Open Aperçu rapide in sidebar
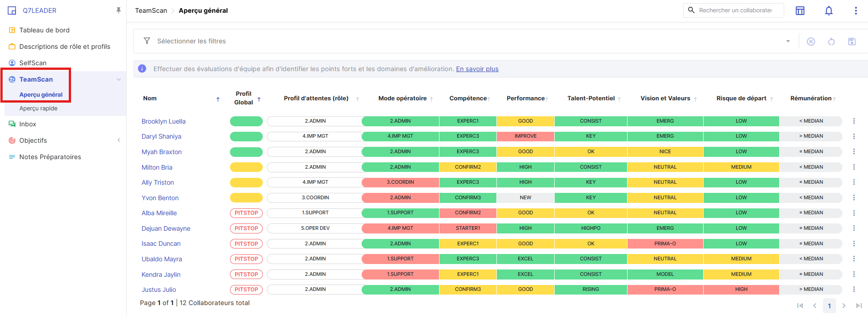Screen dimensions: 868x316 (38, 109)
